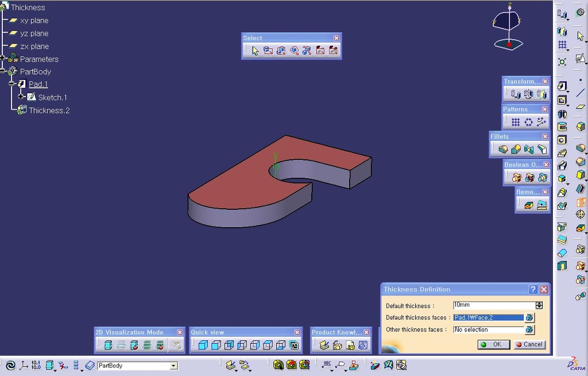Click the selection arrow in Select toolbar
Viewport: 588px width, 376px height.
256,51
